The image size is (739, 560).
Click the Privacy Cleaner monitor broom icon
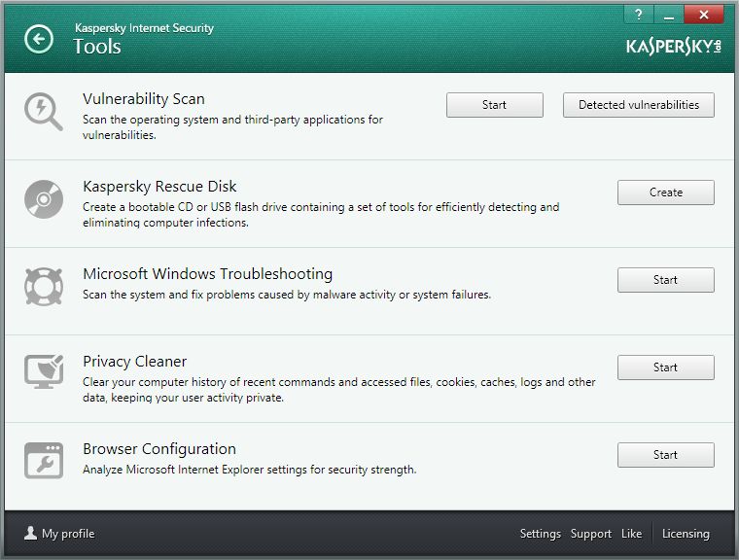click(x=44, y=372)
